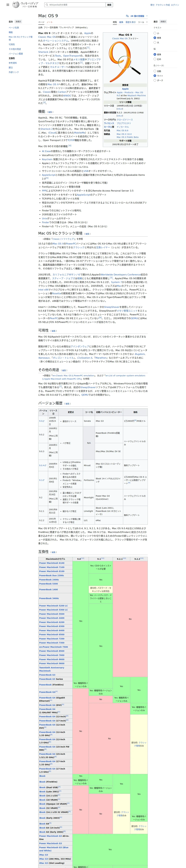Click the language translate icon
This screenshot has width=186, height=868.
pos(127,16)
